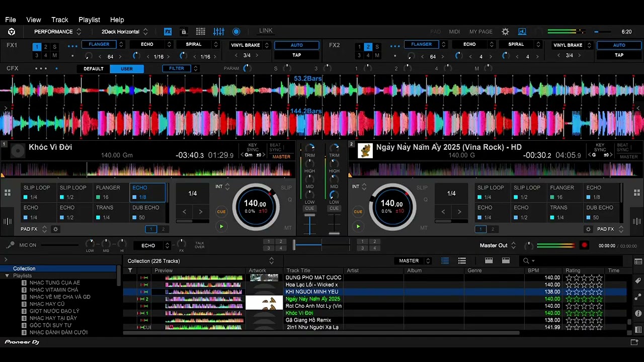Click the padlock icon in top toolbar
Viewport: 644px width, 362px height.
coord(184,32)
